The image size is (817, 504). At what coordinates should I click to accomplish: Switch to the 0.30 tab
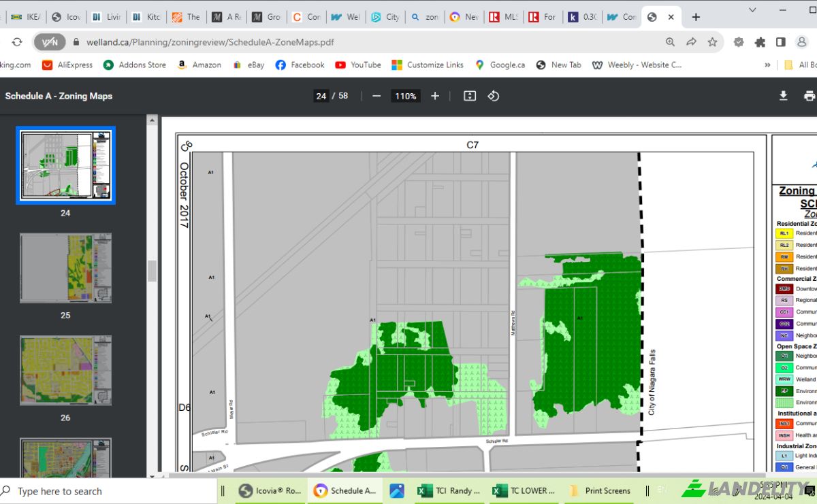coord(583,17)
